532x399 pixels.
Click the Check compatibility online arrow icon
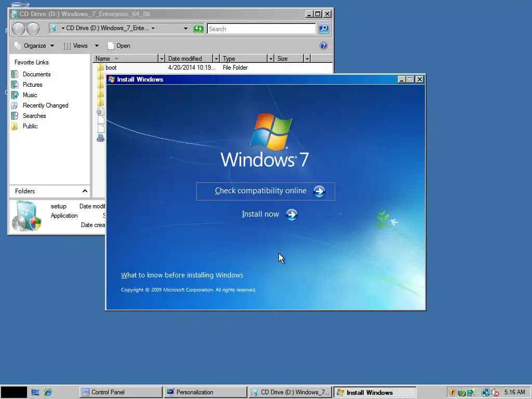tap(319, 191)
